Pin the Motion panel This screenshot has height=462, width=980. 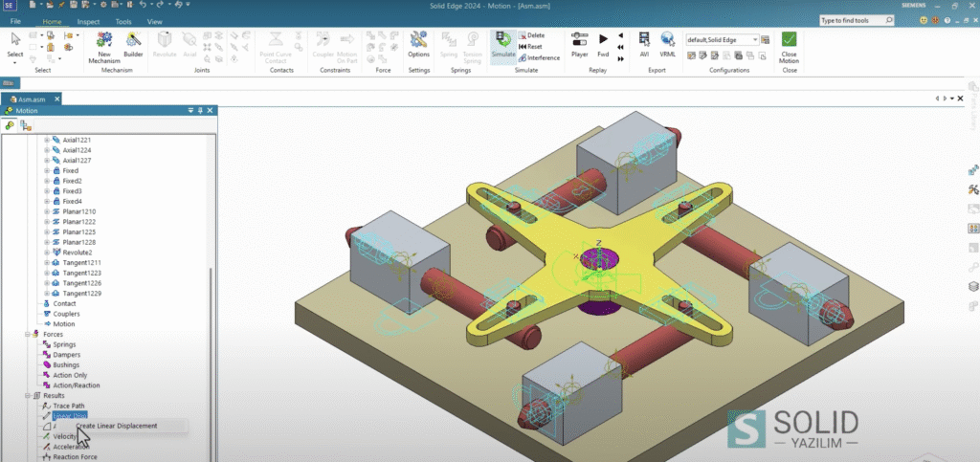pos(201,111)
